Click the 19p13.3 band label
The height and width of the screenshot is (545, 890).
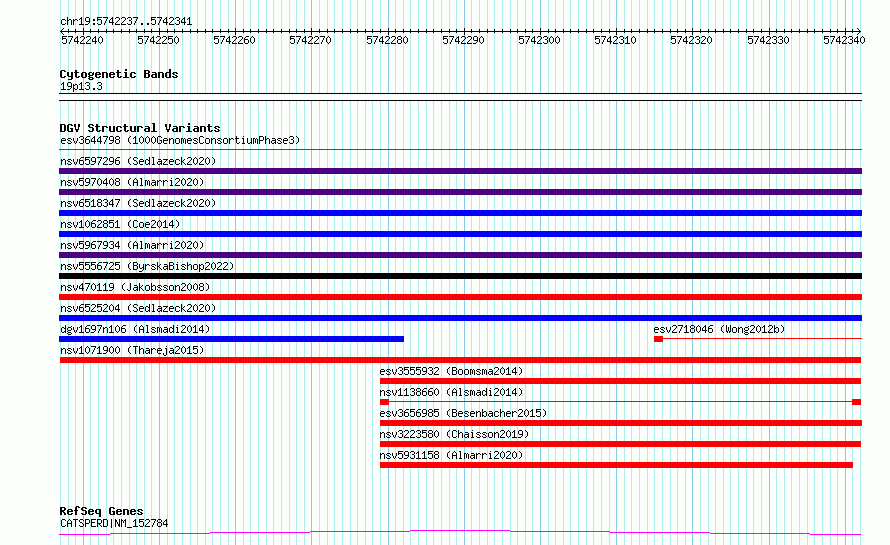81,86
